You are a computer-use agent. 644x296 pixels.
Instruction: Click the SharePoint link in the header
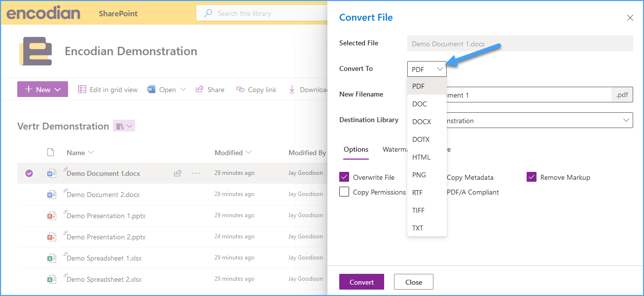tap(118, 13)
